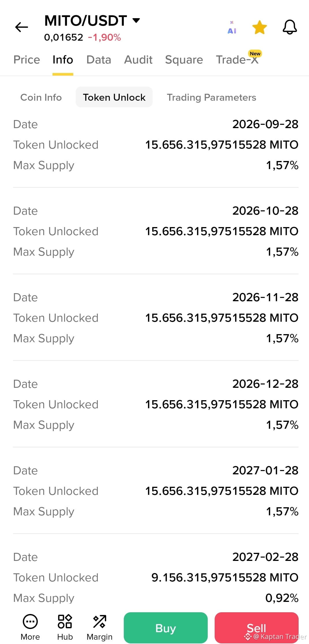Toggle the favorite star for MITO/USDT

tap(260, 27)
